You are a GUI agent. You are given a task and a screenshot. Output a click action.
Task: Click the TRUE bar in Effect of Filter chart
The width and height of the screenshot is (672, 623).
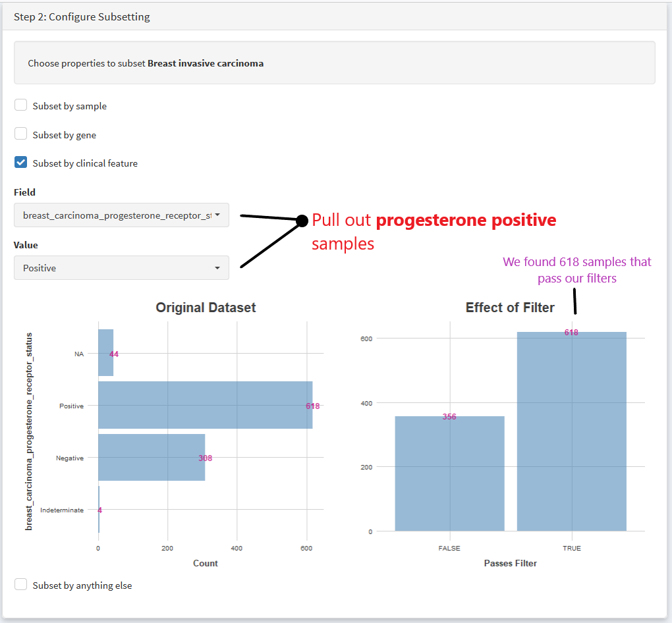tap(572, 431)
